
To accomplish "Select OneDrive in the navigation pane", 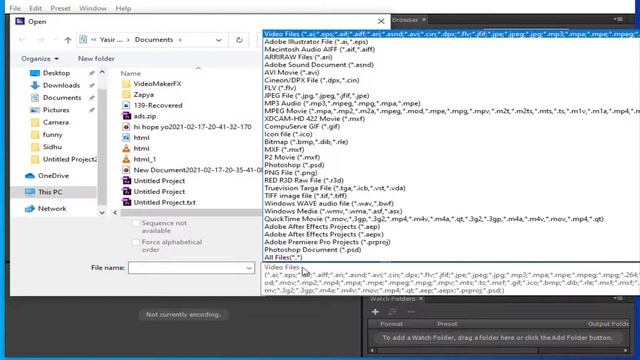I will (x=53, y=176).
